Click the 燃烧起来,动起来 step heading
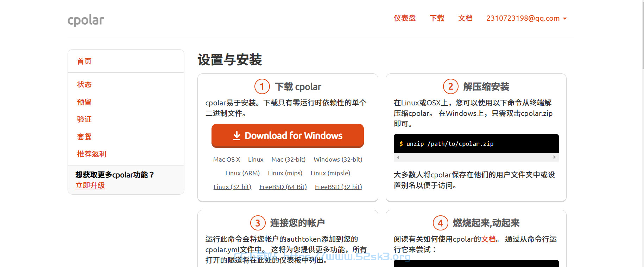The width and height of the screenshot is (644, 267). point(486,223)
